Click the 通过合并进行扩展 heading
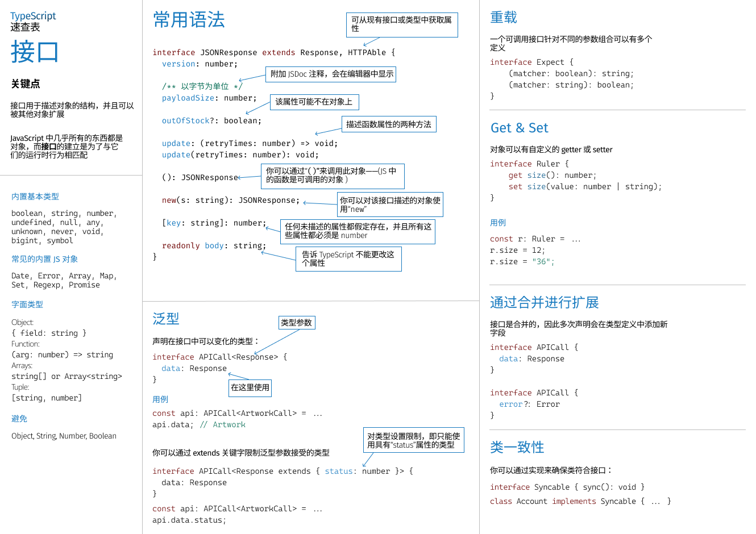 [x=545, y=302]
